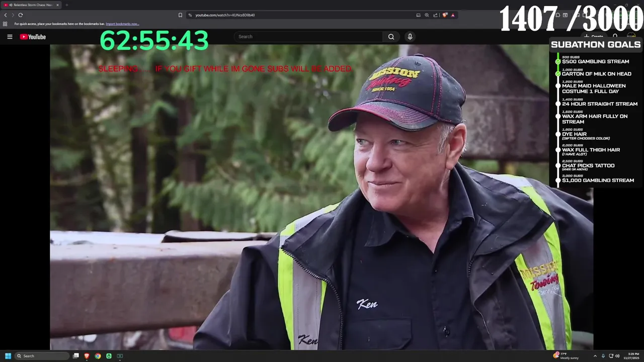Screen dimensions: 644x362
Task: Click the YouTube search magnifier button
Action: point(391,37)
